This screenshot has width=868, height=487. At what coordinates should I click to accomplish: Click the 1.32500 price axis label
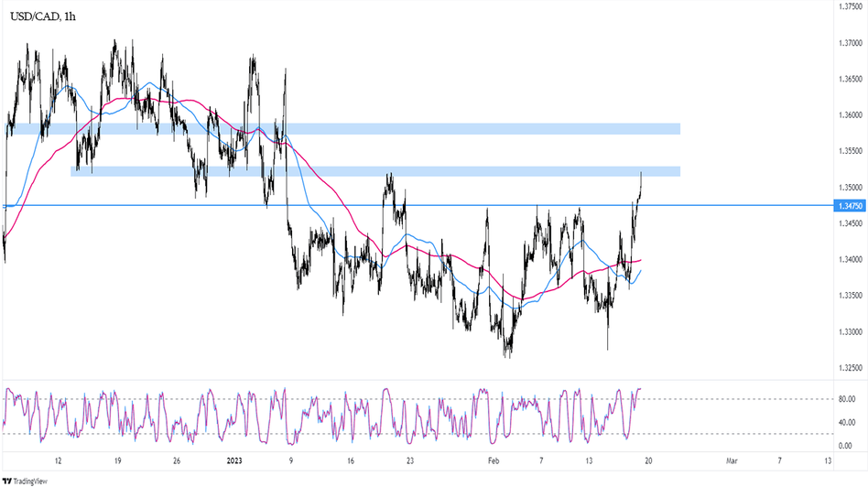tap(851, 369)
